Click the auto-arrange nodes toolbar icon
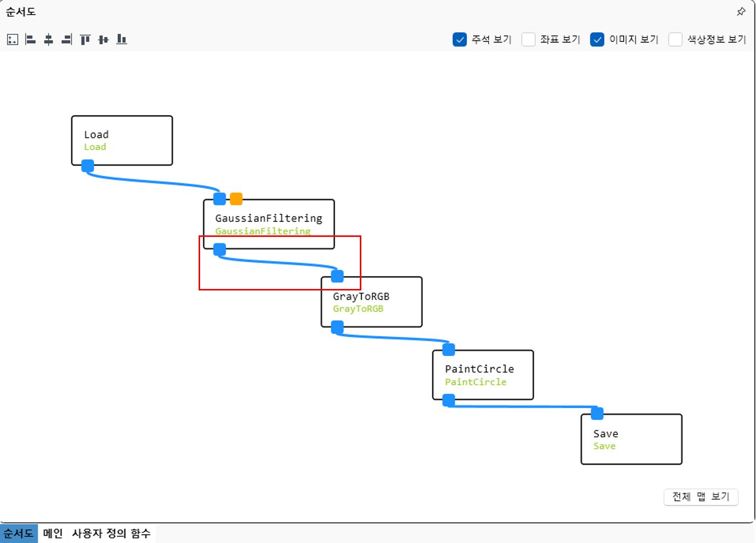 (x=13, y=39)
